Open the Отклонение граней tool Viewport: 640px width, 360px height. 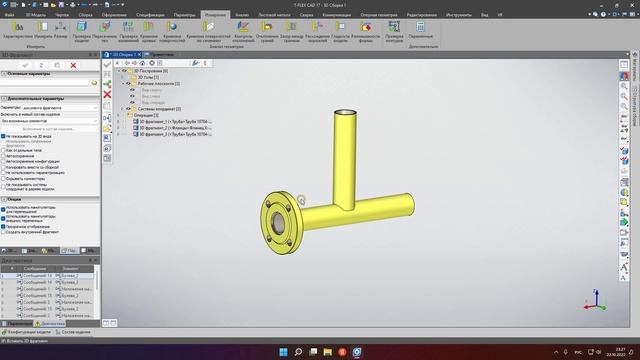pyautogui.click(x=267, y=31)
